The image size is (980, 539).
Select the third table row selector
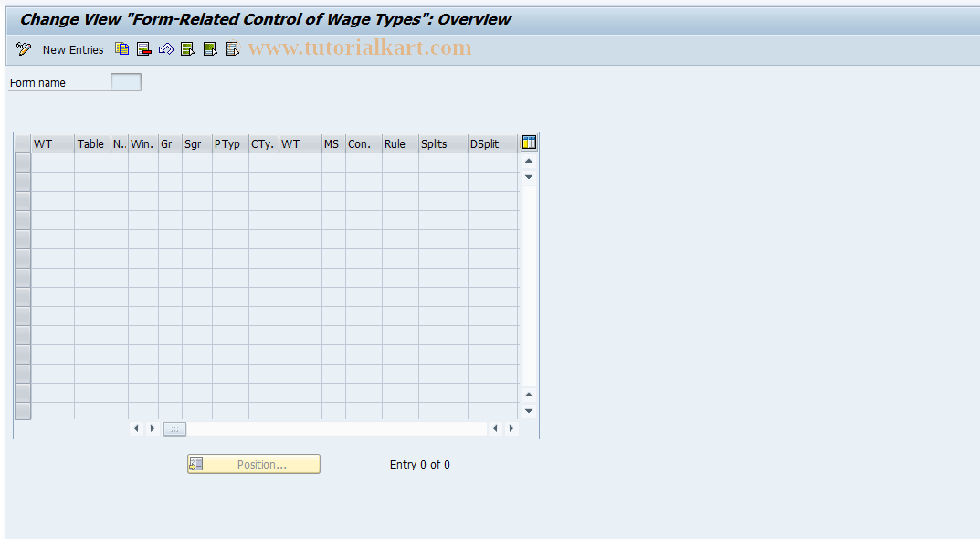click(23, 201)
